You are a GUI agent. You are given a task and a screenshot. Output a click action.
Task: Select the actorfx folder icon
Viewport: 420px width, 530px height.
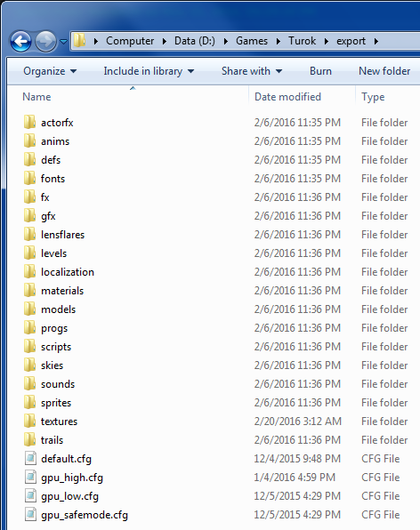click(29, 123)
